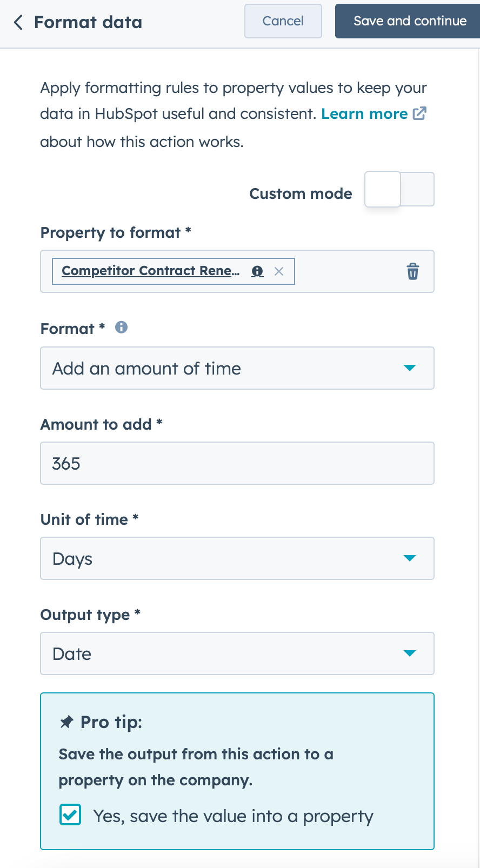The image size is (480, 868).
Task: Click the back chevron beside Format data
Action: (x=18, y=22)
